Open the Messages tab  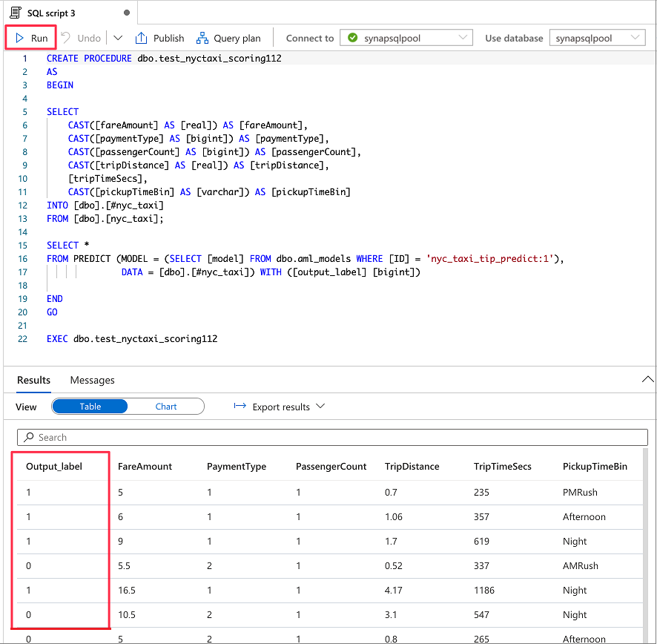point(92,380)
